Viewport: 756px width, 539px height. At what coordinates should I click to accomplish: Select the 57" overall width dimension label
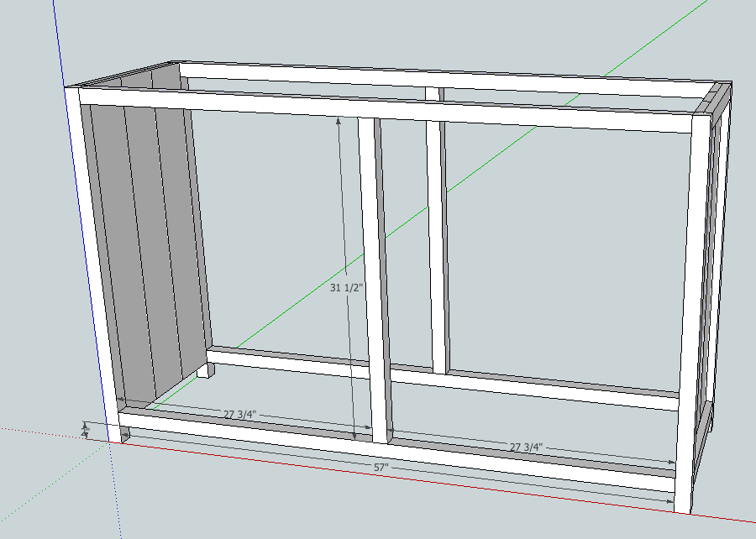click(x=381, y=468)
